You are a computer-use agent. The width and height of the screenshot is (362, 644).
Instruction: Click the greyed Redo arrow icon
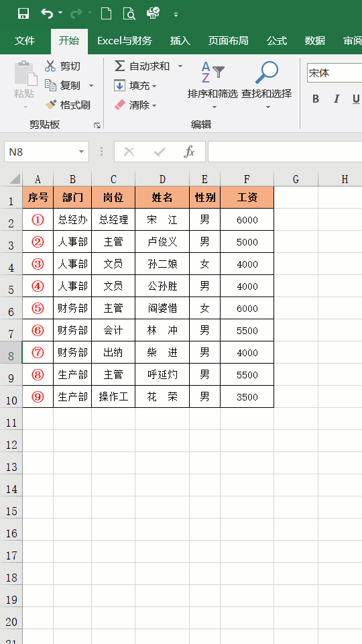click(x=76, y=13)
